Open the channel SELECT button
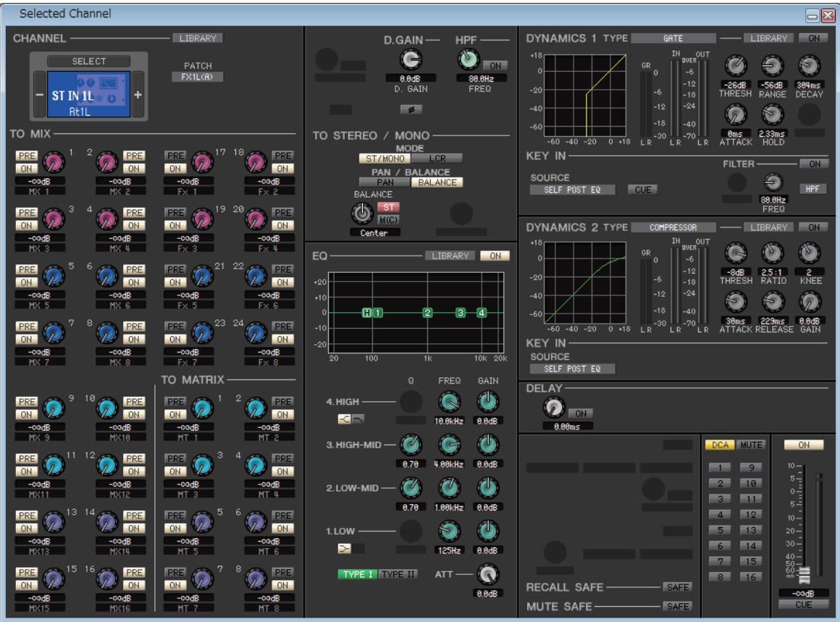 (89, 61)
